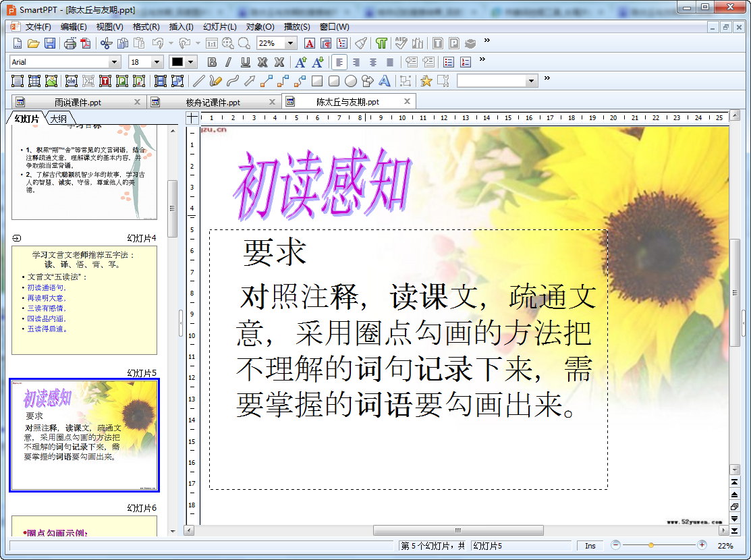The image size is (751, 560).
Task: Open the 幻灯片(L) menu
Action: point(220,27)
